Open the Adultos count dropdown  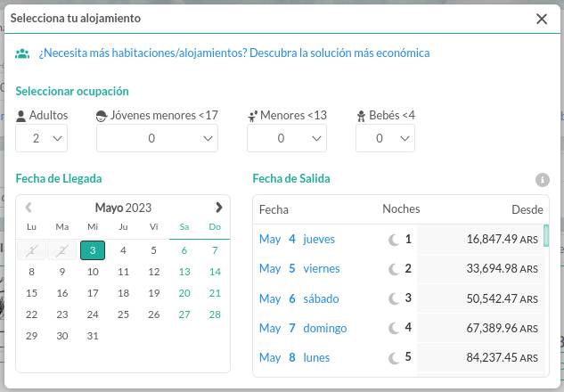[x=41, y=138]
